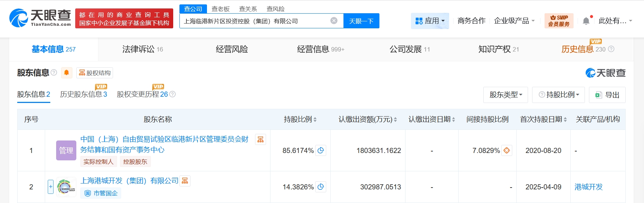
Task: Toggle sort on 首次持股日期 column
Action: pos(543,120)
